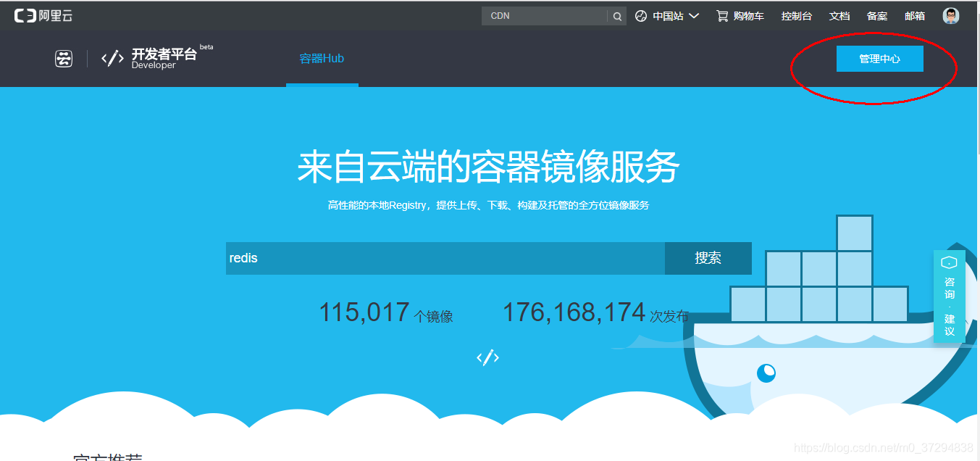Click the 115,017 个镜像 image count text
The width and height of the screenshot is (980, 461).
(386, 313)
